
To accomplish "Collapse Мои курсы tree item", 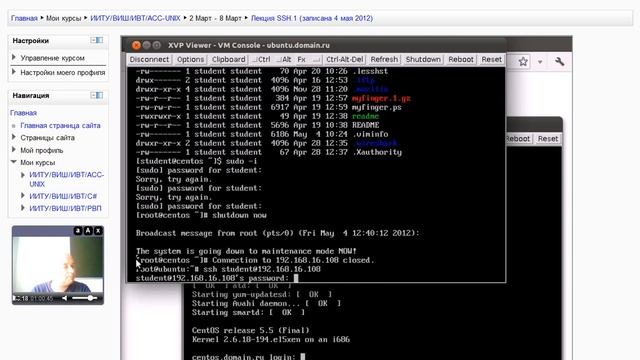I will [x=14, y=162].
